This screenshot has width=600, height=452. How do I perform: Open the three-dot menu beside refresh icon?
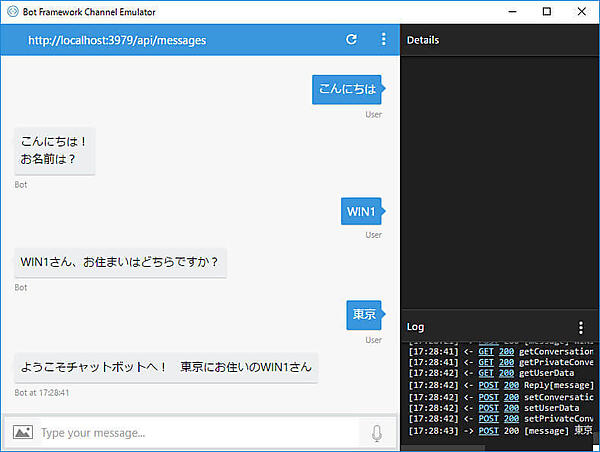click(x=383, y=39)
